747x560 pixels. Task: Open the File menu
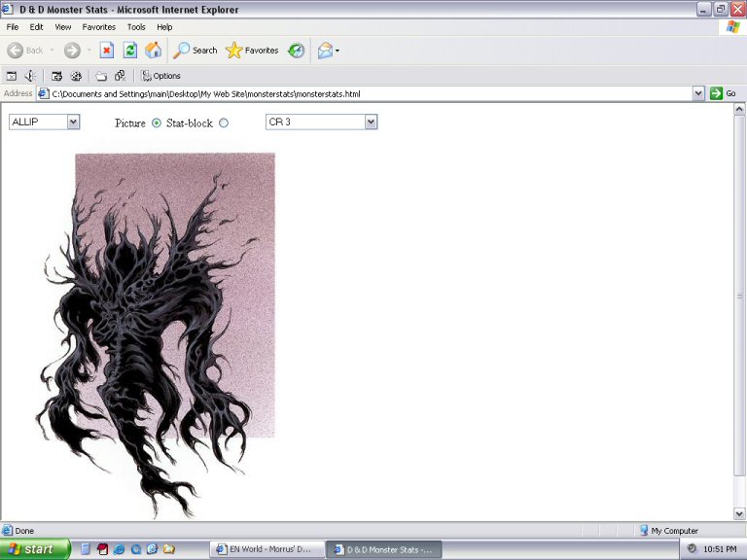tap(13, 27)
